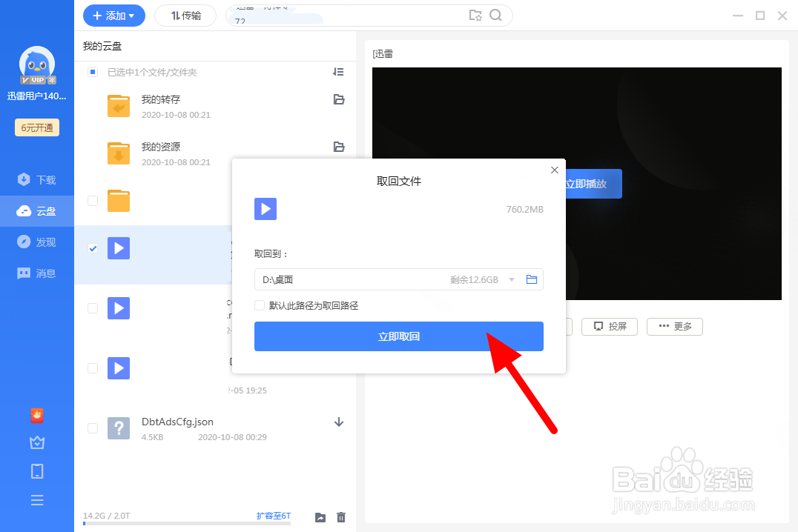This screenshot has width=798, height=532.
Task: Click the share icon at list bottom
Action: [x=320, y=517]
